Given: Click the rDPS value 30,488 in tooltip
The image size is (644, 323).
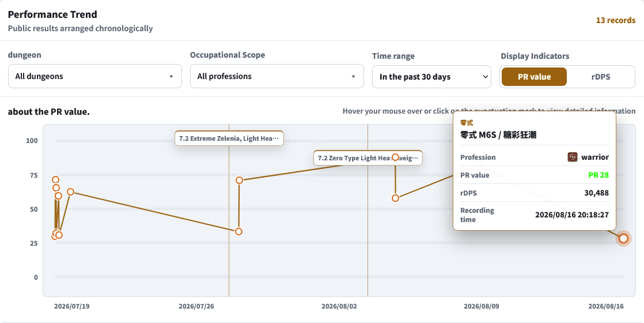Looking at the screenshot, I should click(596, 193).
